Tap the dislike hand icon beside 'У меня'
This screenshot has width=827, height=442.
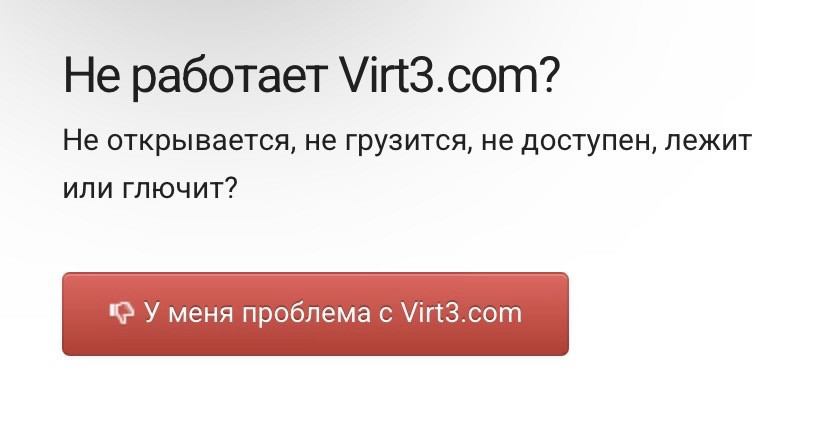coord(122,313)
